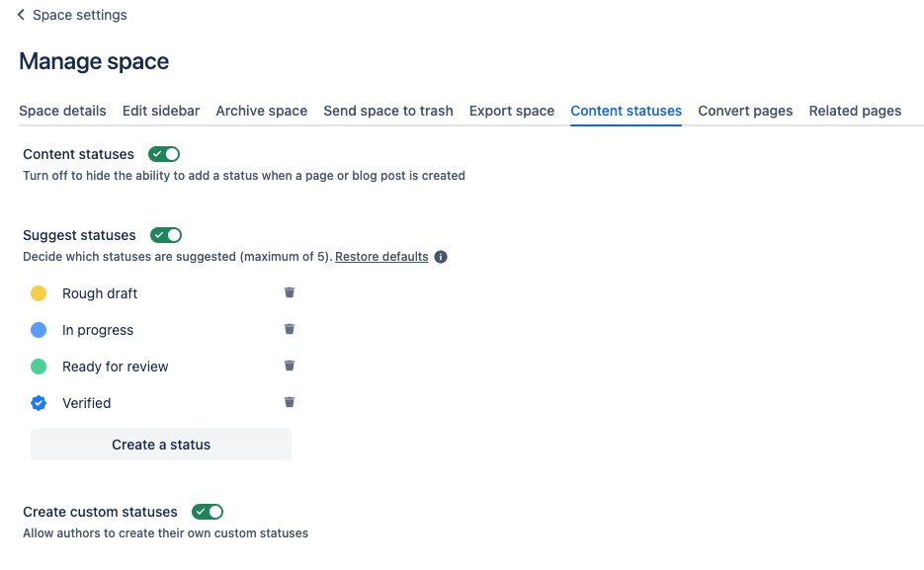Delete the Verified status
The width and height of the screenshot is (924, 570).
pos(290,402)
